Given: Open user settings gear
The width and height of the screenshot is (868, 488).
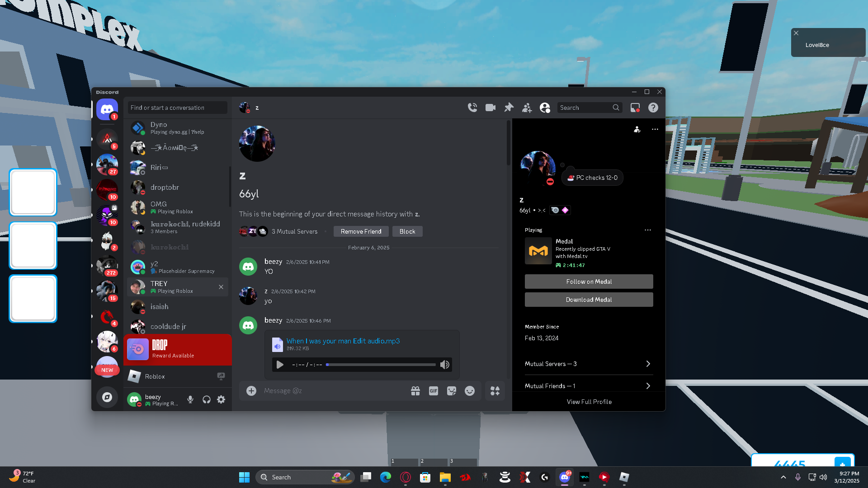Looking at the screenshot, I should 221,399.
